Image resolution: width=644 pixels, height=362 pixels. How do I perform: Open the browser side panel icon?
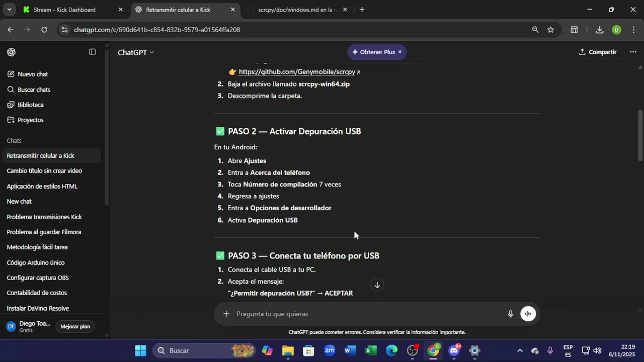click(x=574, y=30)
